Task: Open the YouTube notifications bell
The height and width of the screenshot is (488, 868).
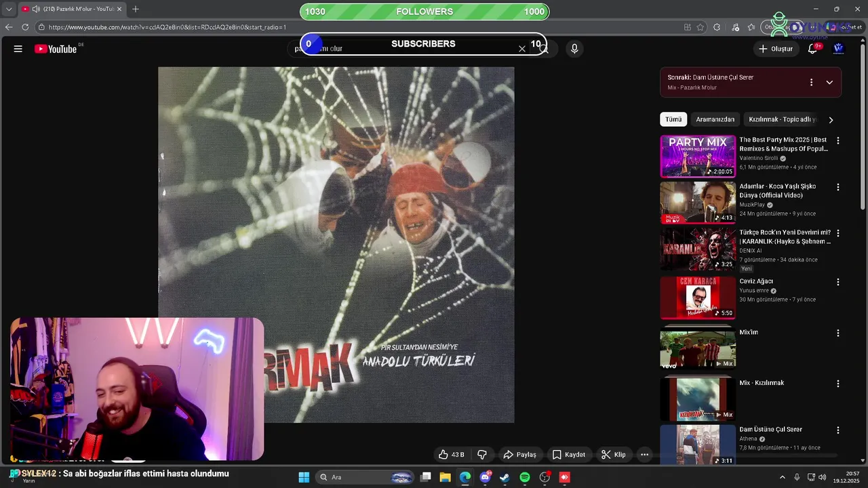Action: 812,49
